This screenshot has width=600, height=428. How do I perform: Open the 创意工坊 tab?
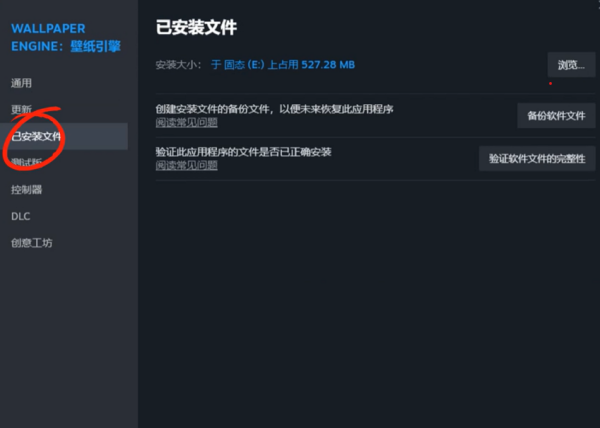tap(32, 243)
